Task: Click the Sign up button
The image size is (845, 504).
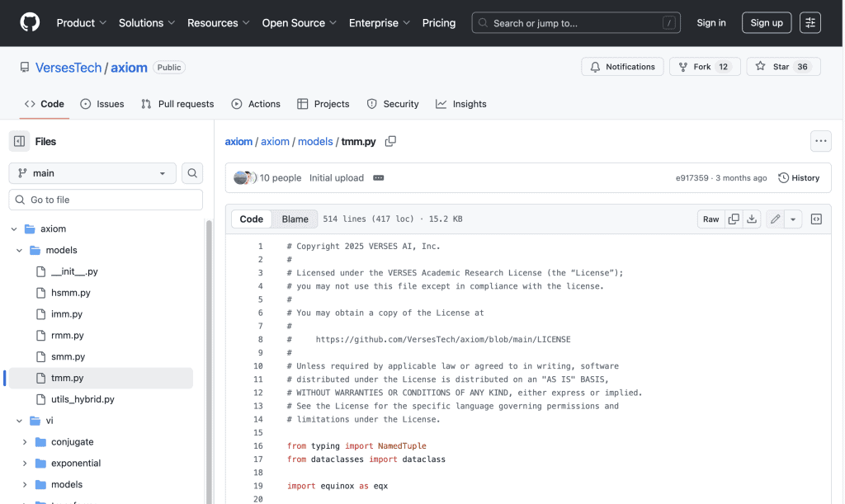Action: 766,23
